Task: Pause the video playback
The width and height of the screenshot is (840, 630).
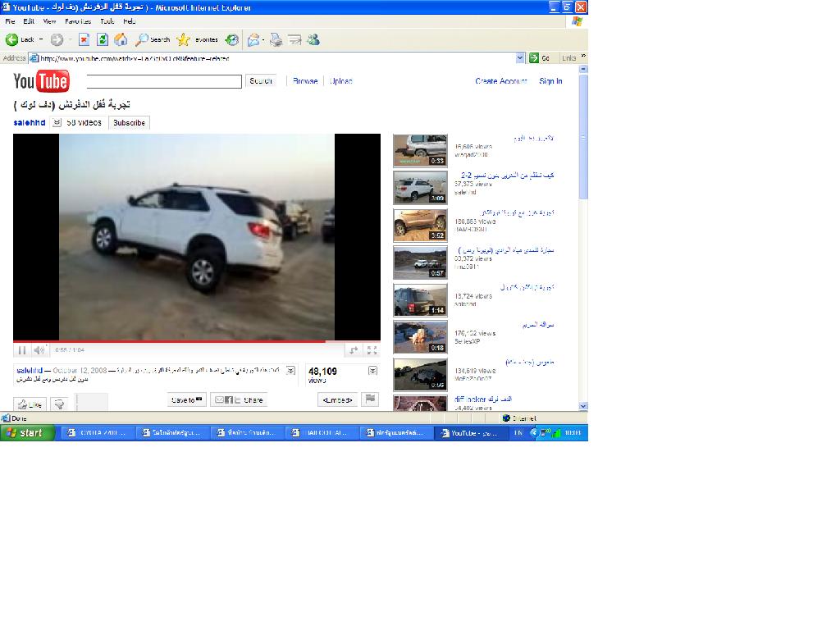Action: point(22,350)
